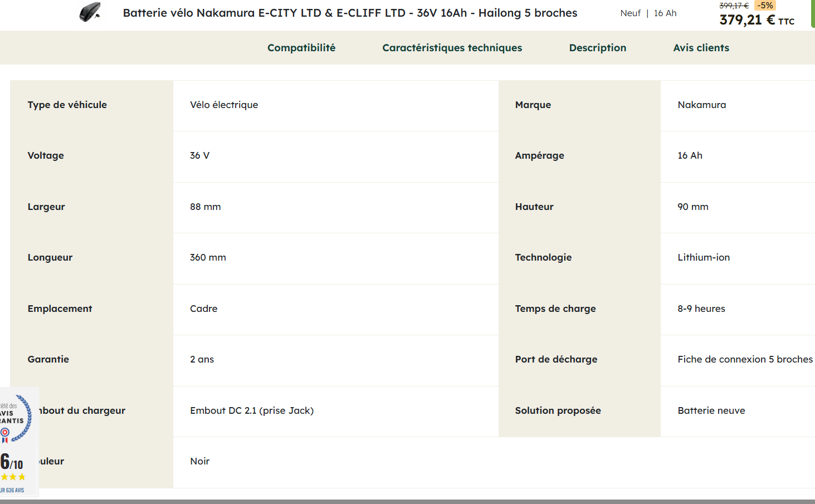Click the Marque row label

(x=533, y=105)
